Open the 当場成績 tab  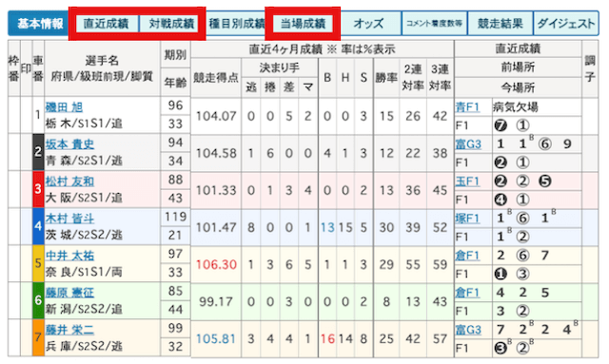pos(303,24)
